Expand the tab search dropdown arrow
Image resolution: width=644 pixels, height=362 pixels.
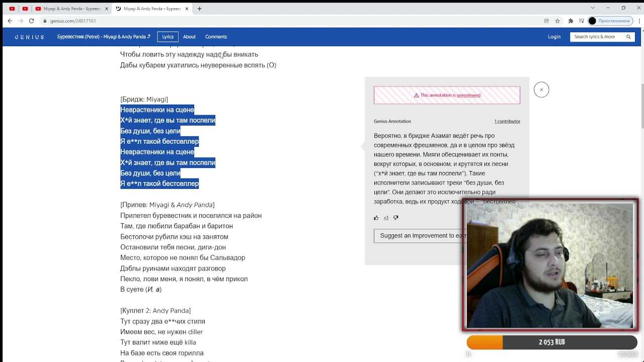pyautogui.click(x=593, y=8)
